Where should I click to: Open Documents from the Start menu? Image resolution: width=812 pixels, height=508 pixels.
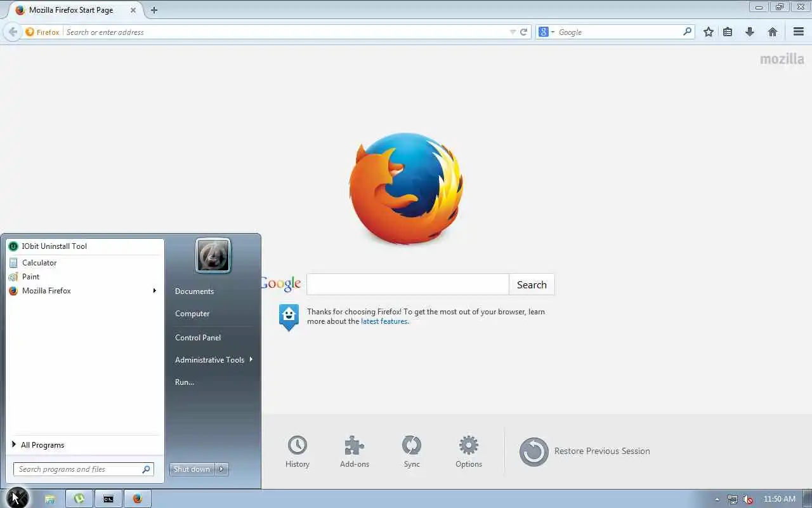[194, 291]
